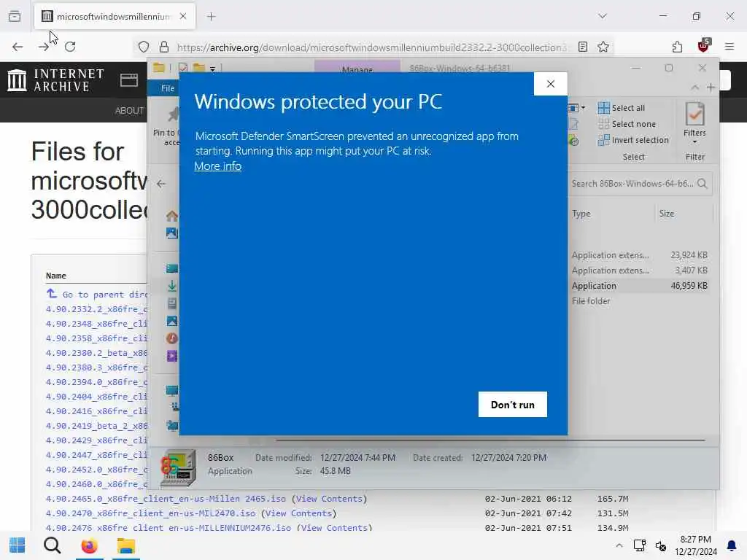This screenshot has height=560, width=747.
Task: Open Windows taskbar search
Action: point(53,545)
